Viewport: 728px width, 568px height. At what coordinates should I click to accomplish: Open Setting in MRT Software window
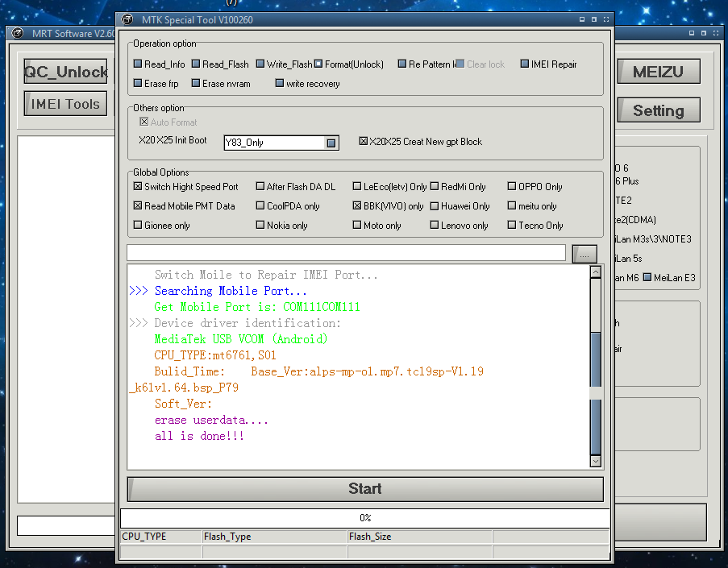(x=659, y=110)
